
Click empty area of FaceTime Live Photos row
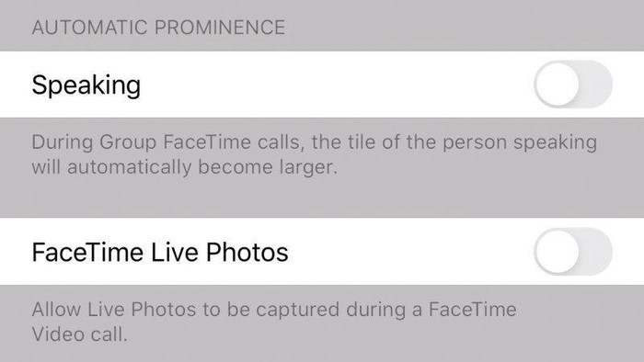coord(410,252)
